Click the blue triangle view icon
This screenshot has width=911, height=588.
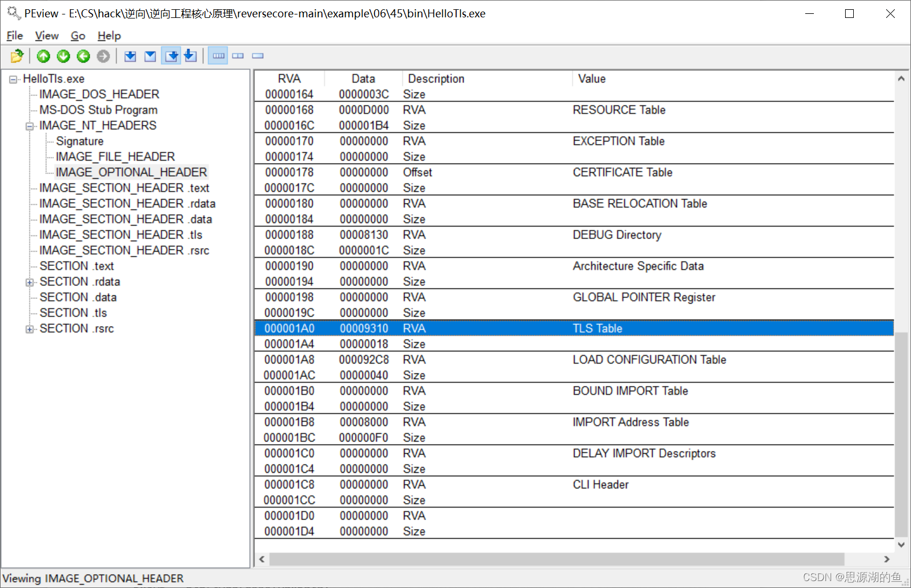150,56
